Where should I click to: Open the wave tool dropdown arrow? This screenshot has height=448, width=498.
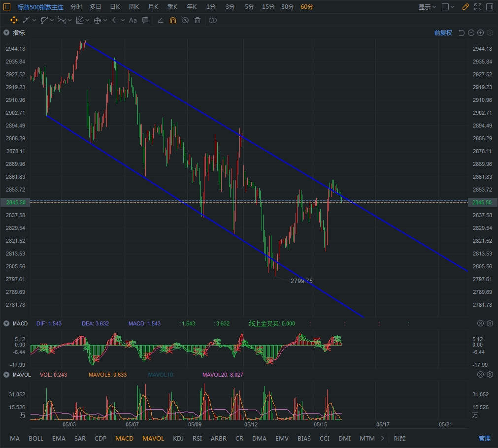70,20
